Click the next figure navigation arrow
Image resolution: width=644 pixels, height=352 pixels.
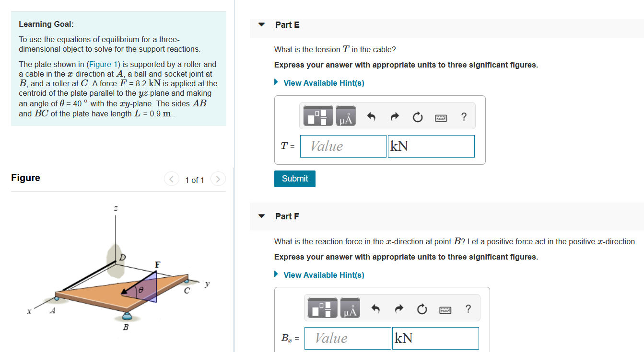[218, 178]
